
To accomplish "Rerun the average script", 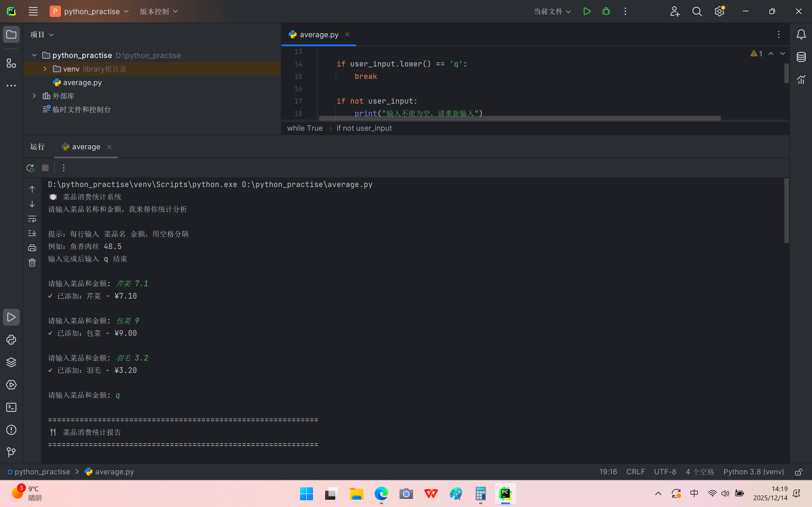I will (x=30, y=168).
